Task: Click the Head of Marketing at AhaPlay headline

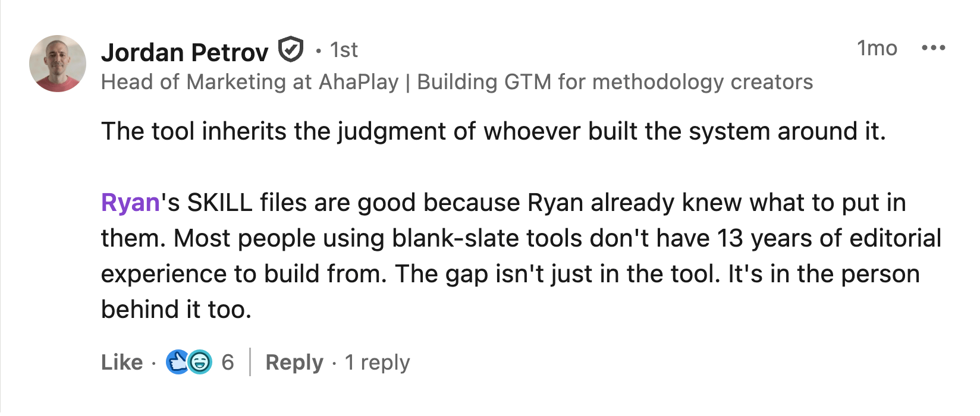Action: (x=250, y=82)
